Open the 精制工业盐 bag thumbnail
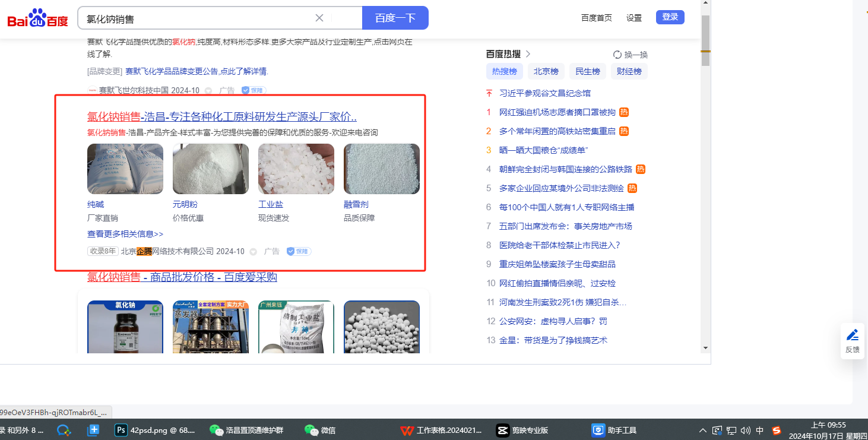The image size is (868, 440). coord(296,327)
